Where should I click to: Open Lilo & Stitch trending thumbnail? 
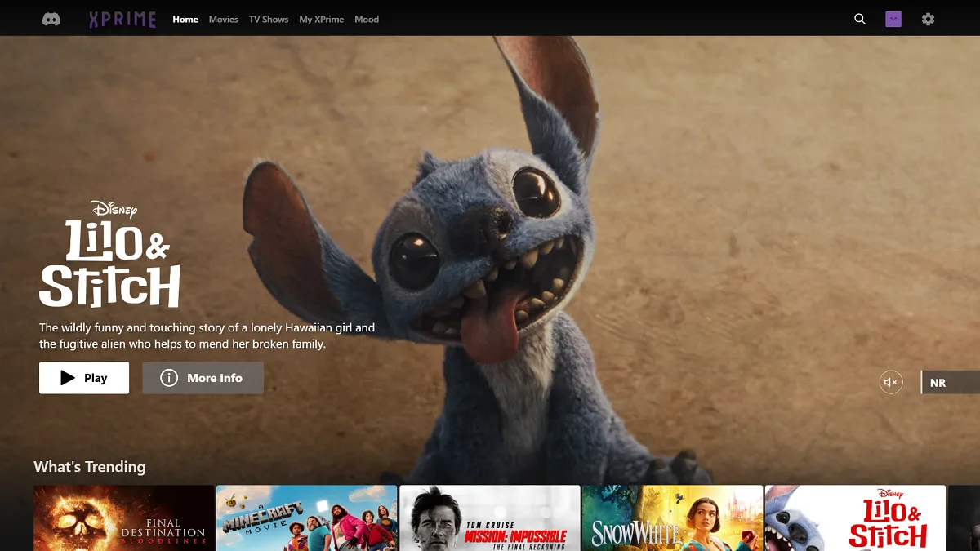[855, 518]
